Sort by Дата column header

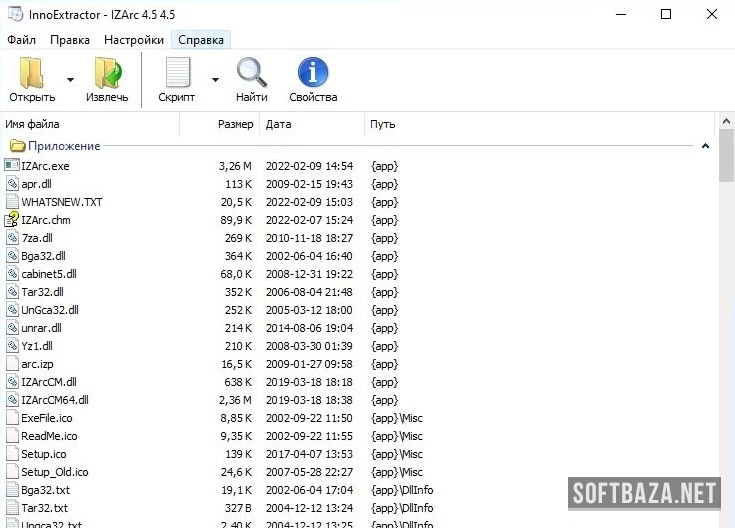(x=279, y=124)
